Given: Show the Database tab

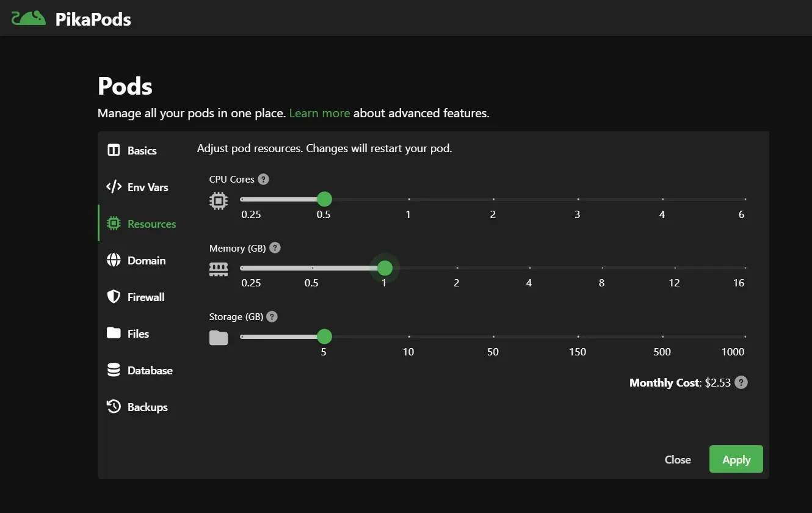Looking at the screenshot, I should 150,371.
